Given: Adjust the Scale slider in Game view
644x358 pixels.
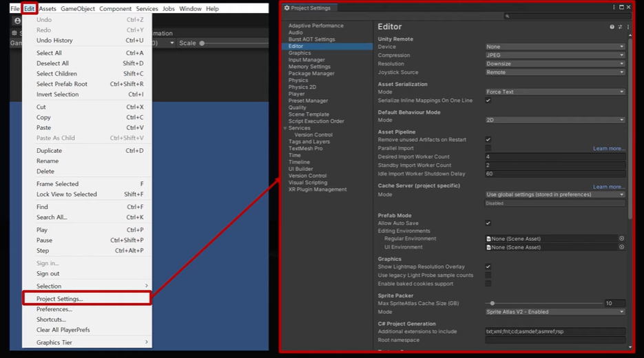Looking at the screenshot, I should coord(202,43).
